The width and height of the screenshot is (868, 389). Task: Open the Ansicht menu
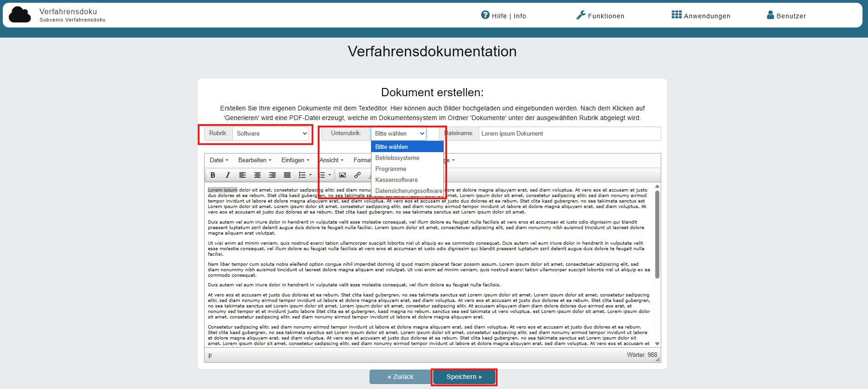332,160
